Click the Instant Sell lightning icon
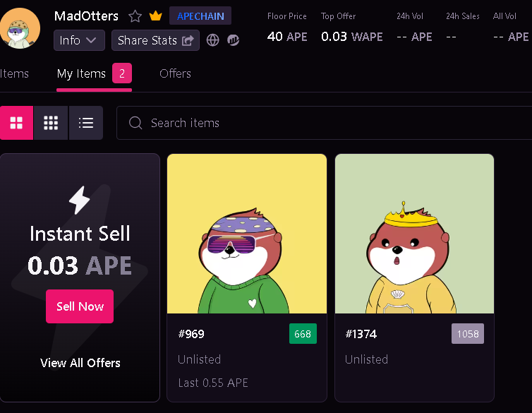The height and width of the screenshot is (413, 532). coord(80,200)
